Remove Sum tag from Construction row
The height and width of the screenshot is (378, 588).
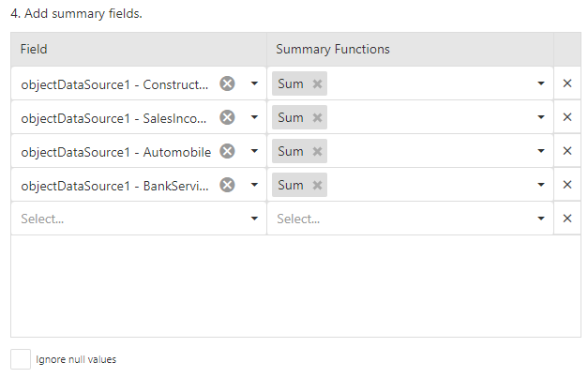317,84
